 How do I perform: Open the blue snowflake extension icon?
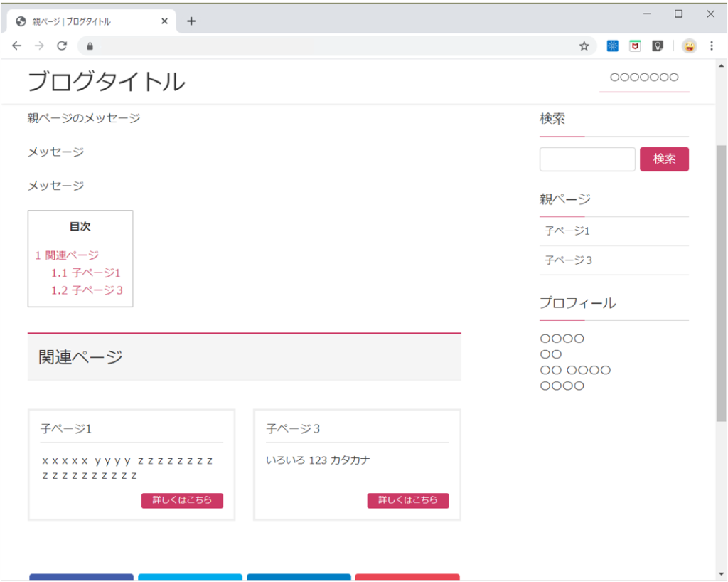(612, 46)
